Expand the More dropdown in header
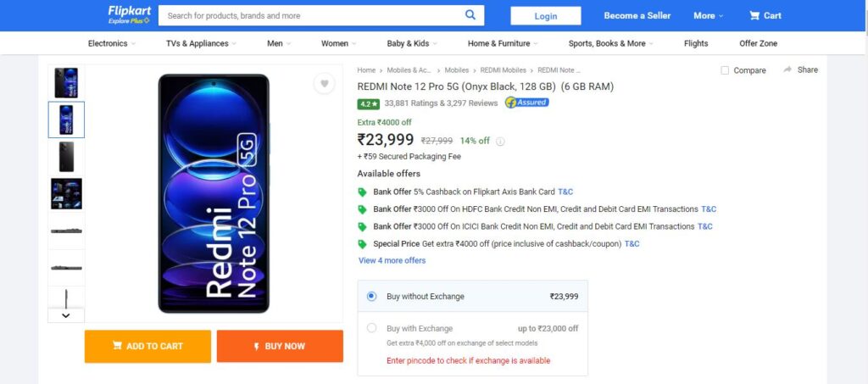 click(x=708, y=15)
